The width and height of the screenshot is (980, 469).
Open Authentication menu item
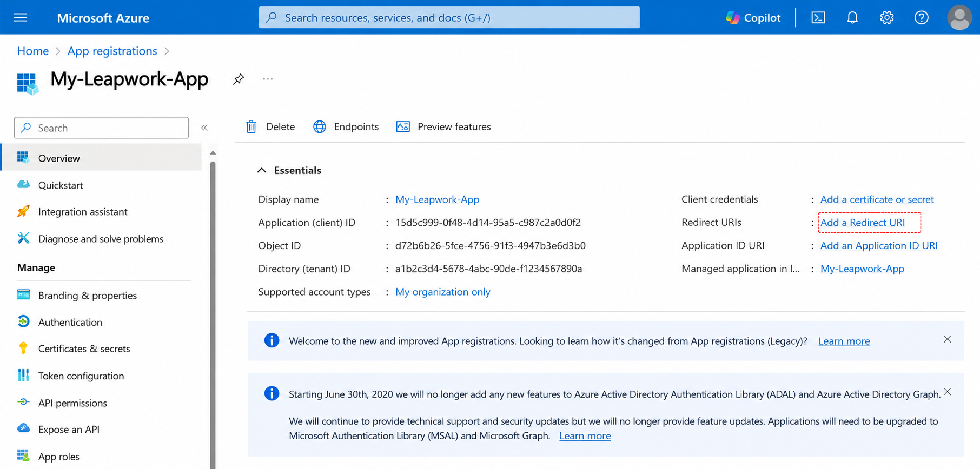[x=70, y=322]
